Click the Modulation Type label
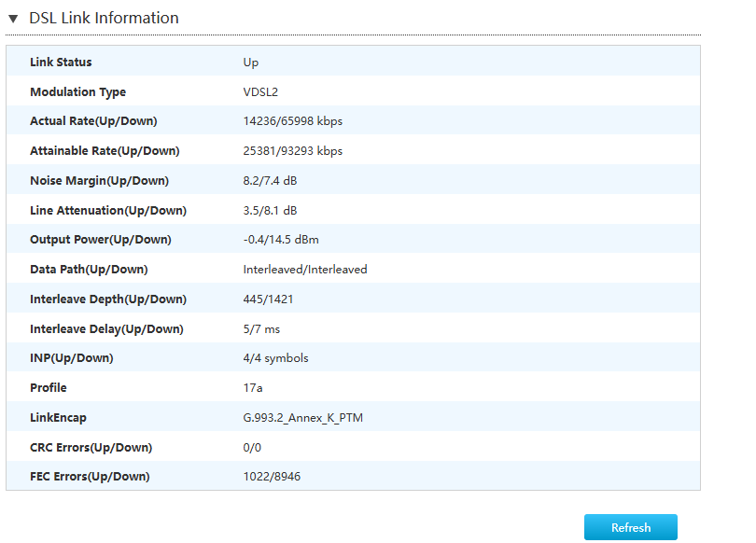Image resolution: width=756 pixels, height=543 pixels. pyautogui.click(x=77, y=92)
